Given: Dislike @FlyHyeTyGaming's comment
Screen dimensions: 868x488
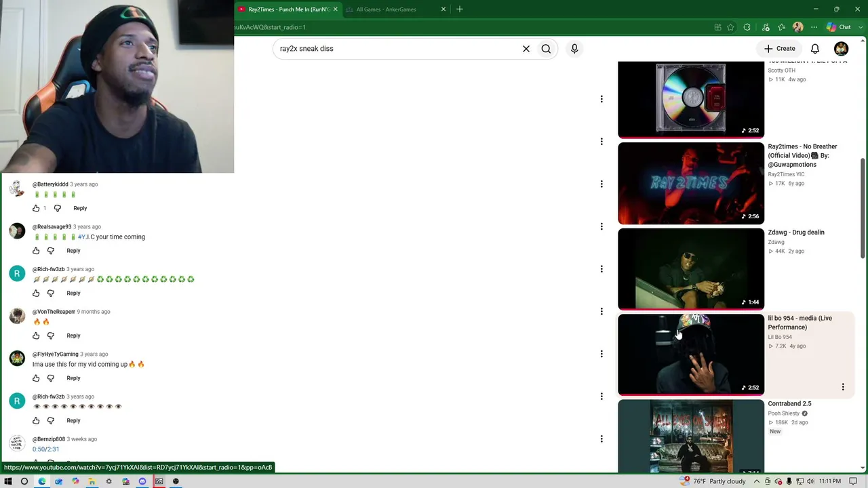Looking at the screenshot, I should 50,378.
